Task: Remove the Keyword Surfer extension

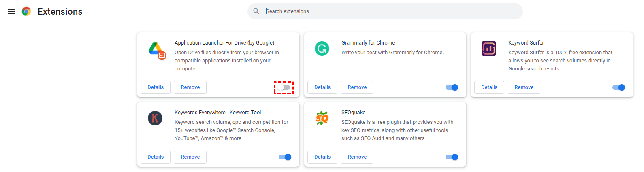Action: (524, 87)
